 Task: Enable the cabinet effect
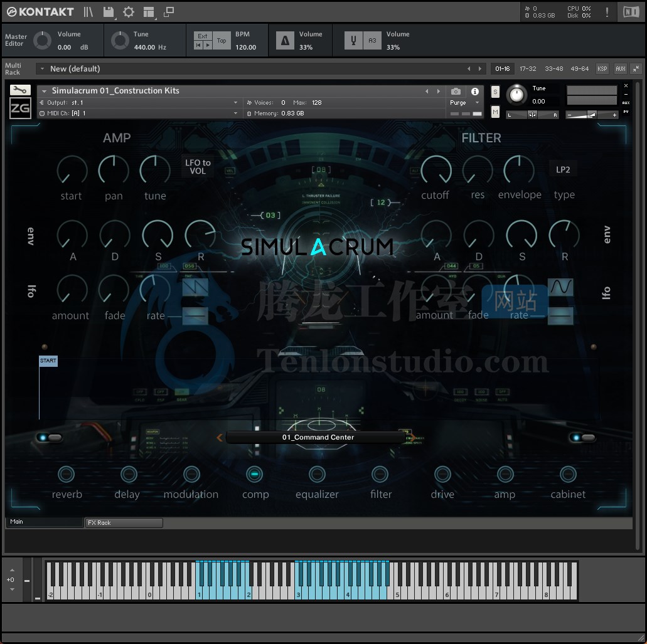(568, 474)
